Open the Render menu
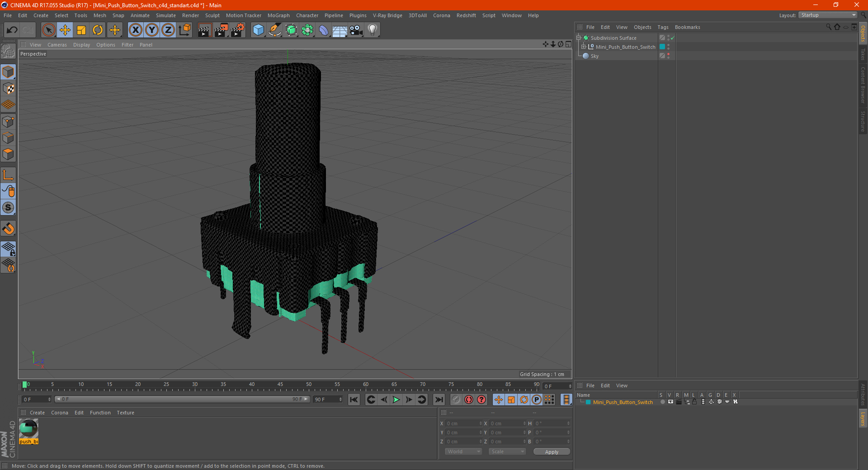 190,15
